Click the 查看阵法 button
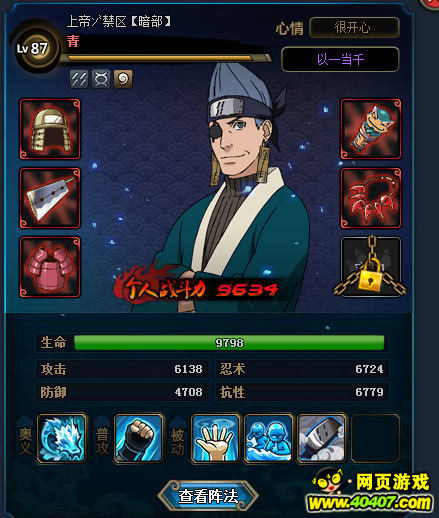The image size is (439, 518). point(208,496)
